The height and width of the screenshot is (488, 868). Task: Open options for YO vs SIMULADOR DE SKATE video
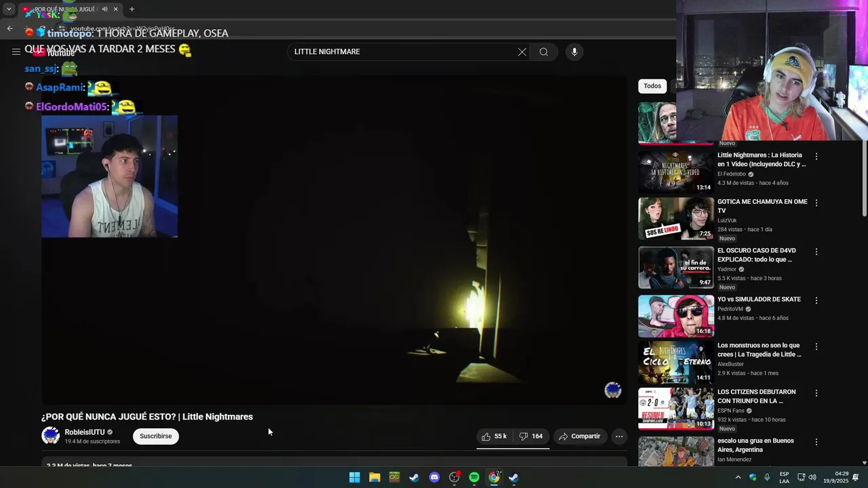pyautogui.click(x=816, y=300)
